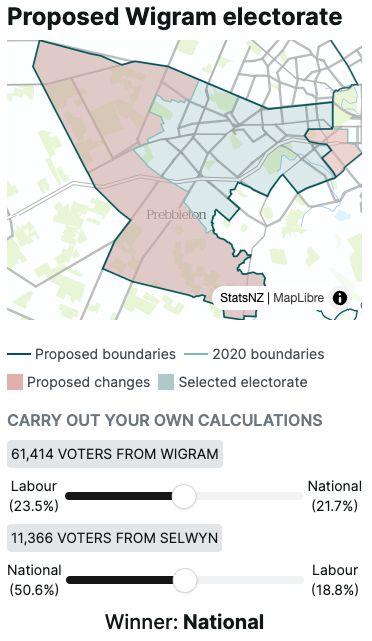Click the filled track of the Selwyn slider
Screen dimensions: 372x641
(120, 580)
